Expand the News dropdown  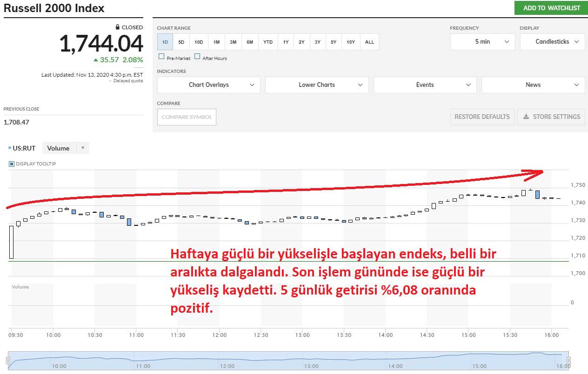(533, 85)
